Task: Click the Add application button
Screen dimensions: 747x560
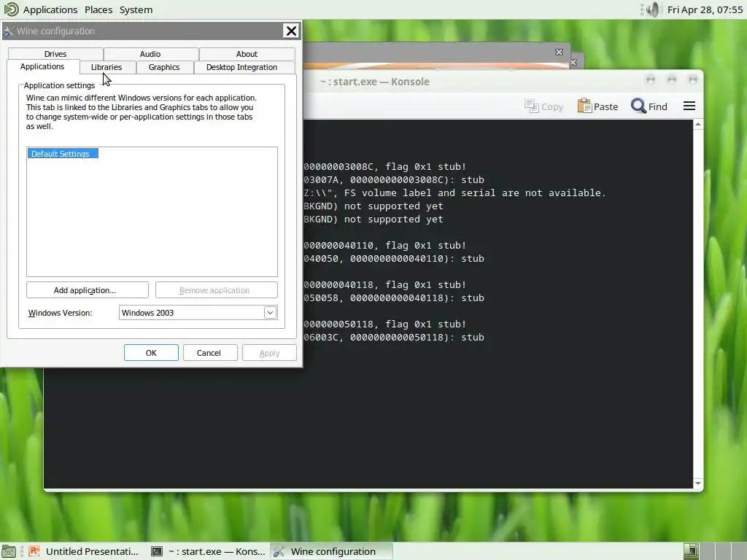Action: [88, 290]
